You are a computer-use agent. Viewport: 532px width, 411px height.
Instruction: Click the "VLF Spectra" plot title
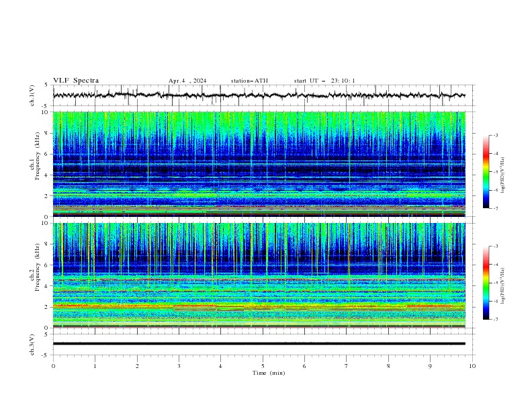tap(76, 81)
